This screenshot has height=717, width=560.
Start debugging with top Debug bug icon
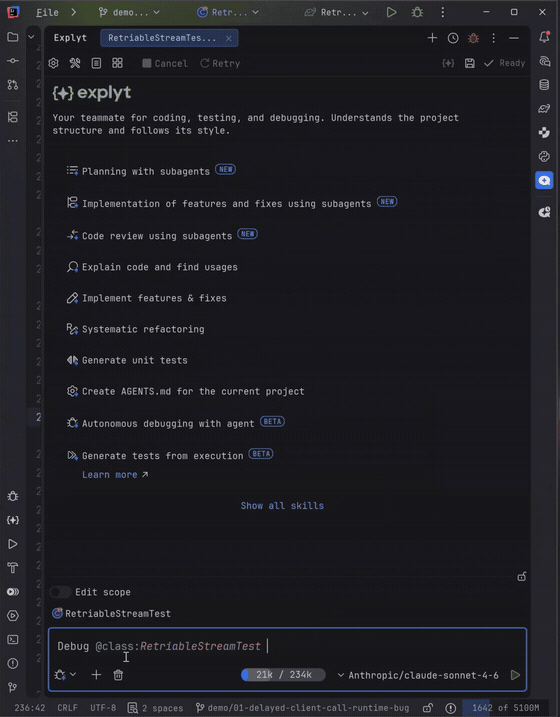tap(417, 12)
